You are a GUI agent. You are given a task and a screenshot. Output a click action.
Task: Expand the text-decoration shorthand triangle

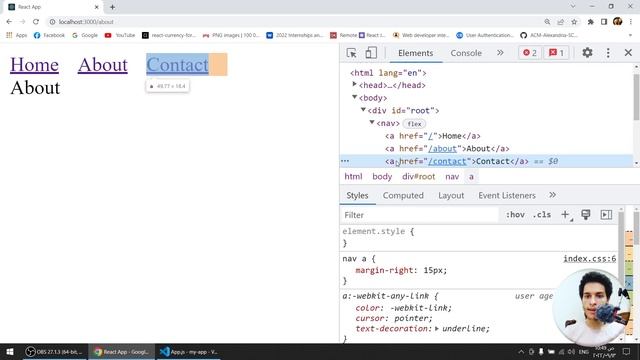coord(437,329)
